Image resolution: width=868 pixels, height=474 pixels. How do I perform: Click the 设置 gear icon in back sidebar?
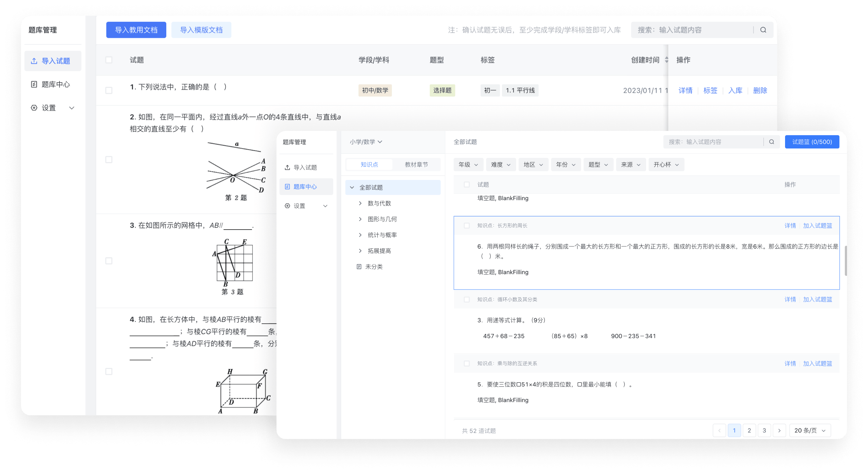pos(34,108)
